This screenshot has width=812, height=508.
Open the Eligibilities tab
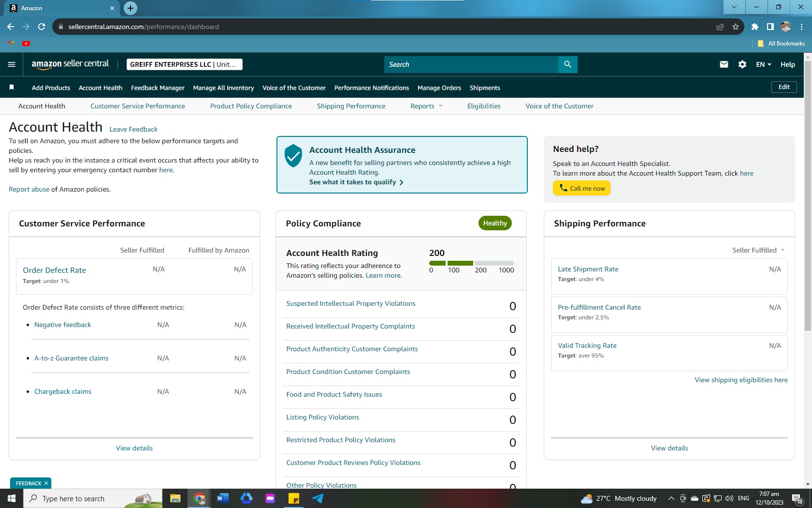coord(484,106)
